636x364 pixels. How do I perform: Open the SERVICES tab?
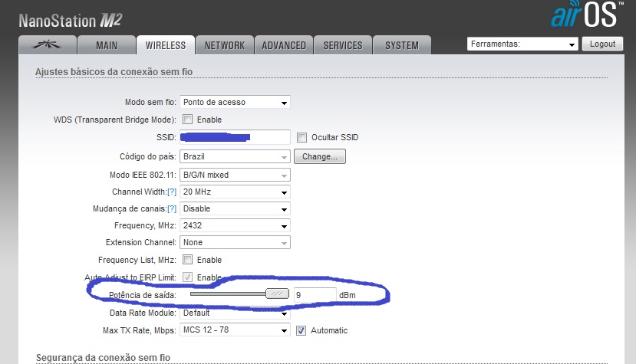pos(343,45)
